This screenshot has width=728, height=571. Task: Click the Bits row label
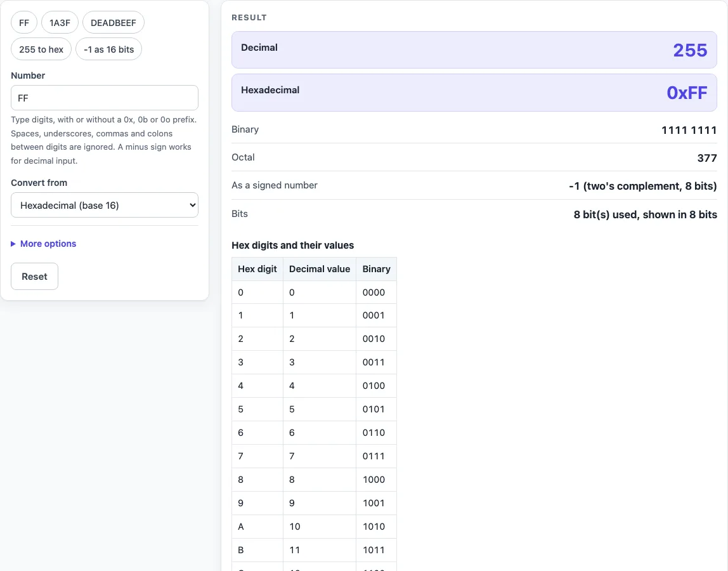click(240, 214)
